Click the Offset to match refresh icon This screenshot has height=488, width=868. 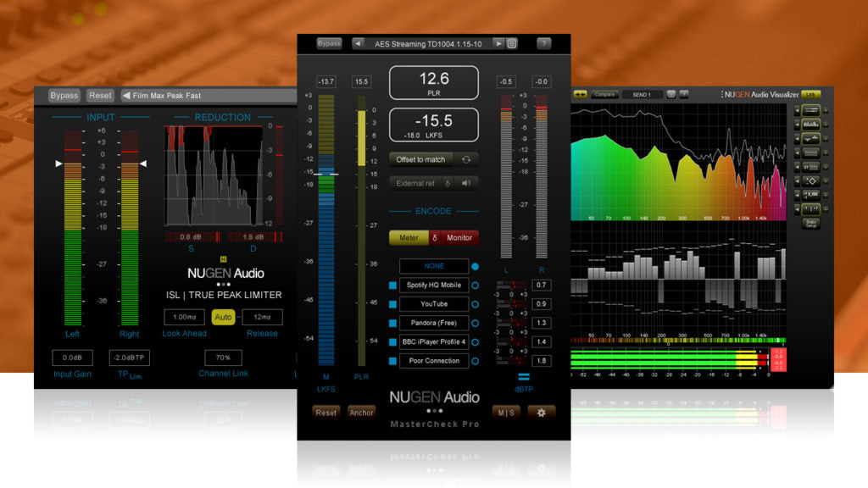click(465, 159)
